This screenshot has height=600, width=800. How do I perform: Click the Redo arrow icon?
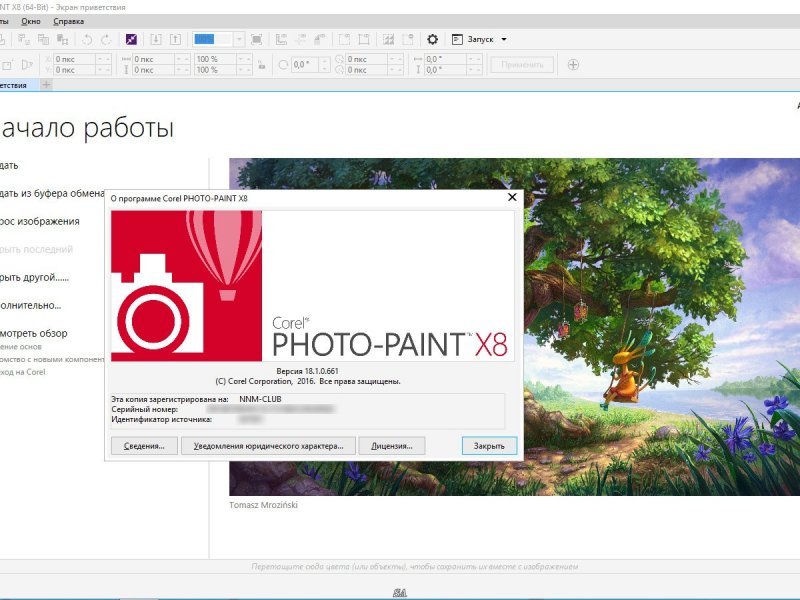click(106, 39)
